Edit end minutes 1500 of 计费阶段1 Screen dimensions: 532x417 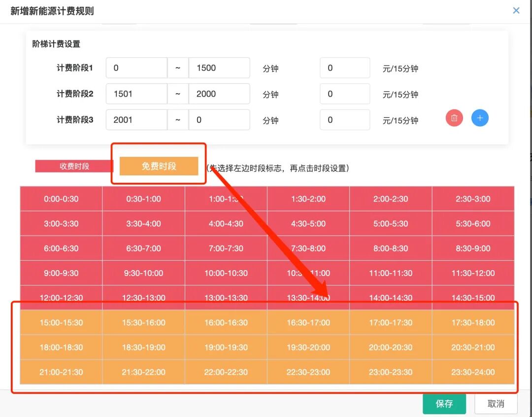pos(219,68)
